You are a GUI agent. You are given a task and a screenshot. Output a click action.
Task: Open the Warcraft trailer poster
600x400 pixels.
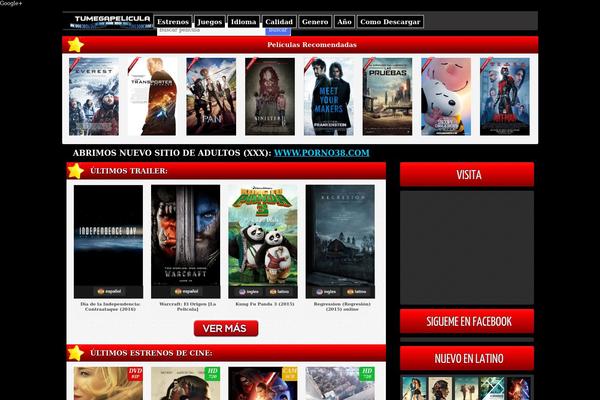(x=186, y=235)
